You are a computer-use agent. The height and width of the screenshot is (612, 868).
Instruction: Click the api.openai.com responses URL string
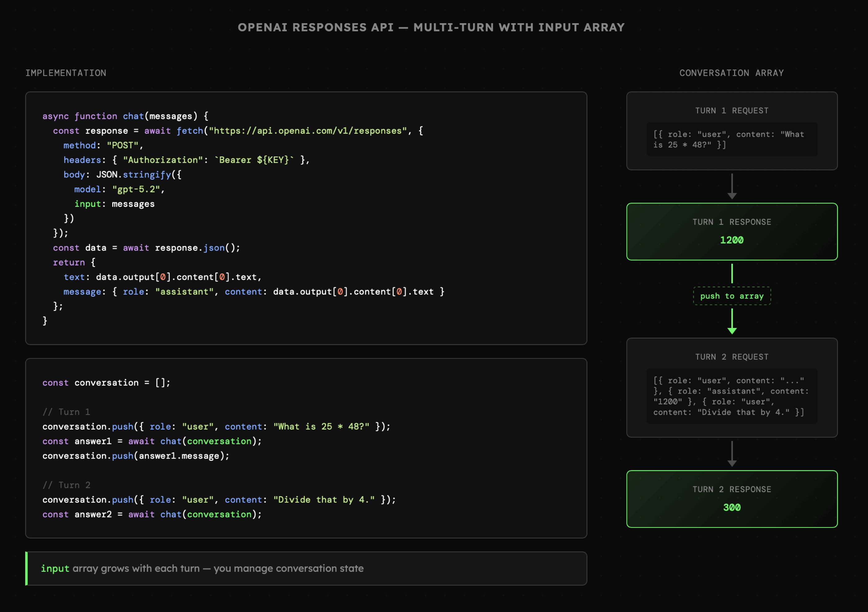(308, 131)
